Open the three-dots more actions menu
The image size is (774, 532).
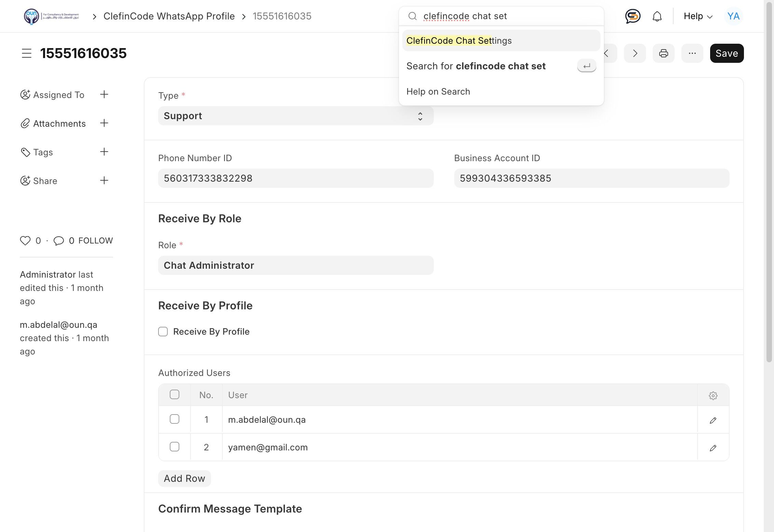click(692, 53)
